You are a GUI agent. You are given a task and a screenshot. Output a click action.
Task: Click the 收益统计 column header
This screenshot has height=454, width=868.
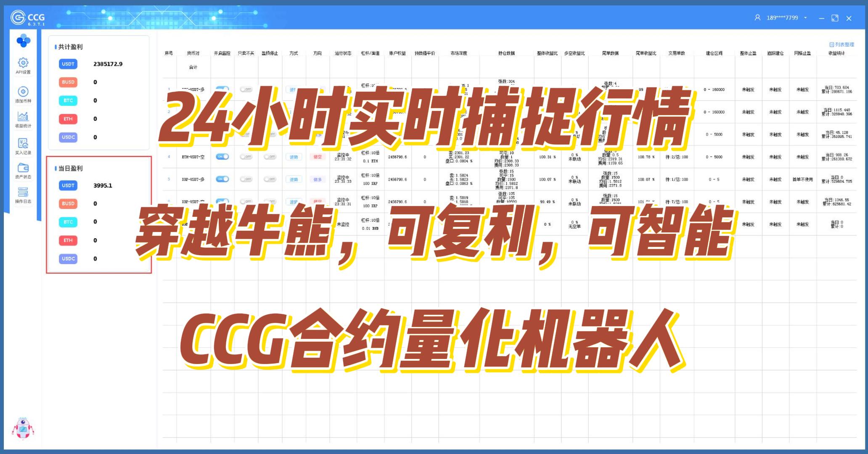(836, 53)
